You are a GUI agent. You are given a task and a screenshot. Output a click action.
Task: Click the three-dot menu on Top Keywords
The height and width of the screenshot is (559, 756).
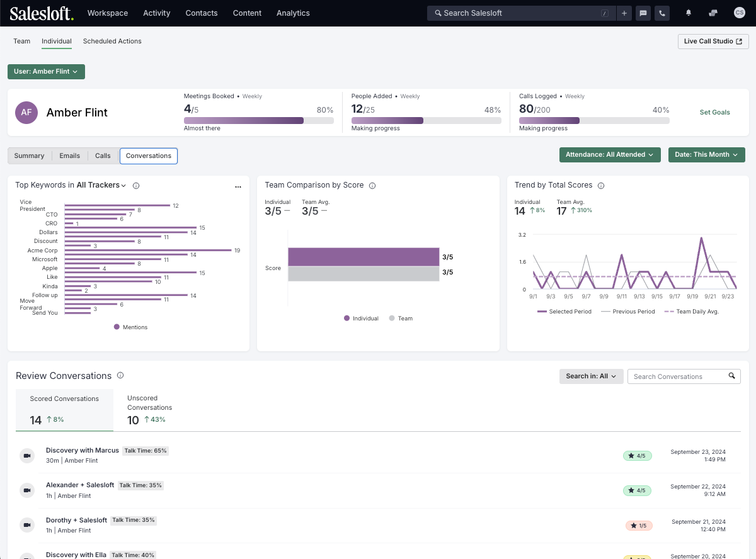[x=238, y=186]
